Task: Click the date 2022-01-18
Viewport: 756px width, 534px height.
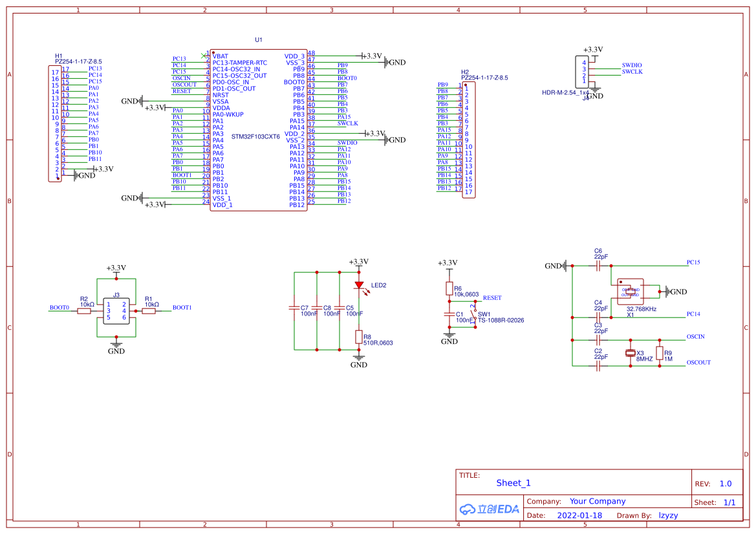Action: click(x=579, y=515)
